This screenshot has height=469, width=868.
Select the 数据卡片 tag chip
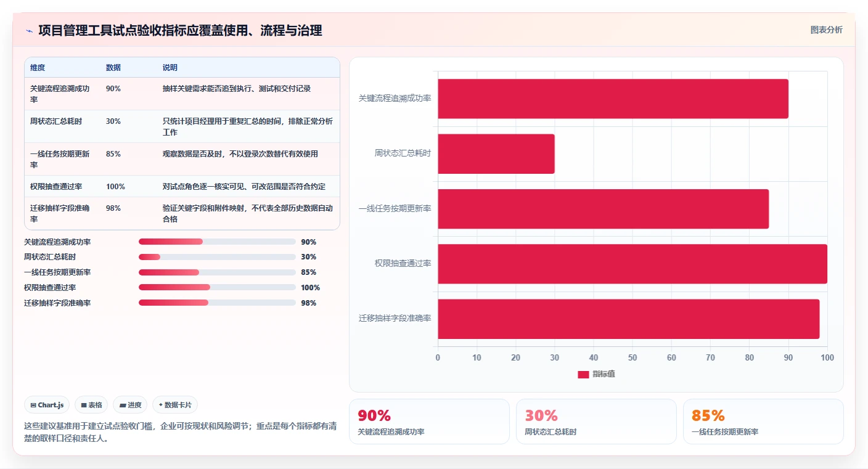tap(175, 405)
